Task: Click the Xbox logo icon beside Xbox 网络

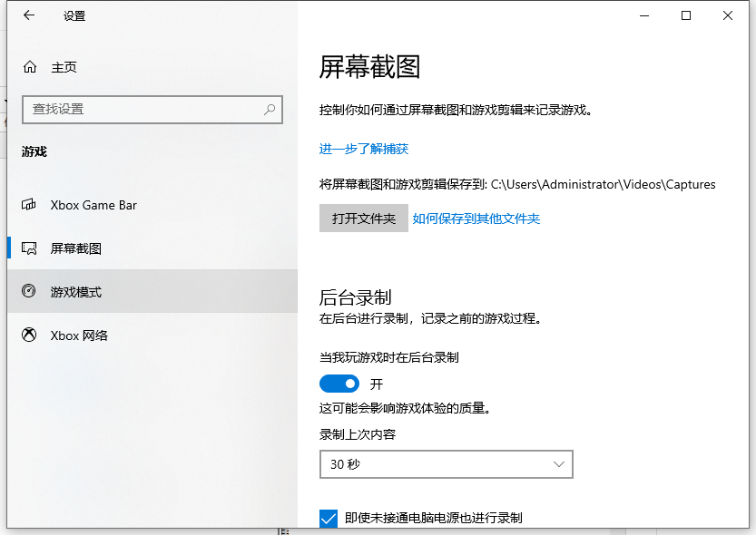Action: pos(28,335)
